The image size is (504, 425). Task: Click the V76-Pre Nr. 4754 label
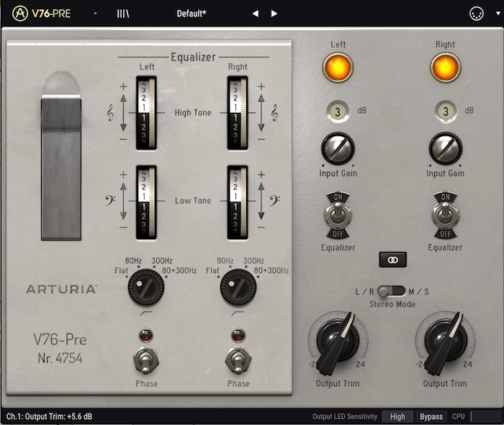pos(60,349)
